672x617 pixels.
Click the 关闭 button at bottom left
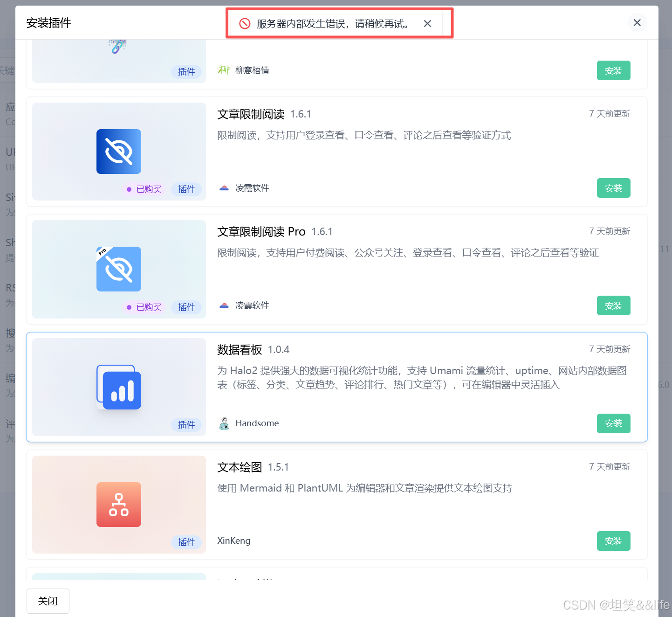tap(48, 601)
